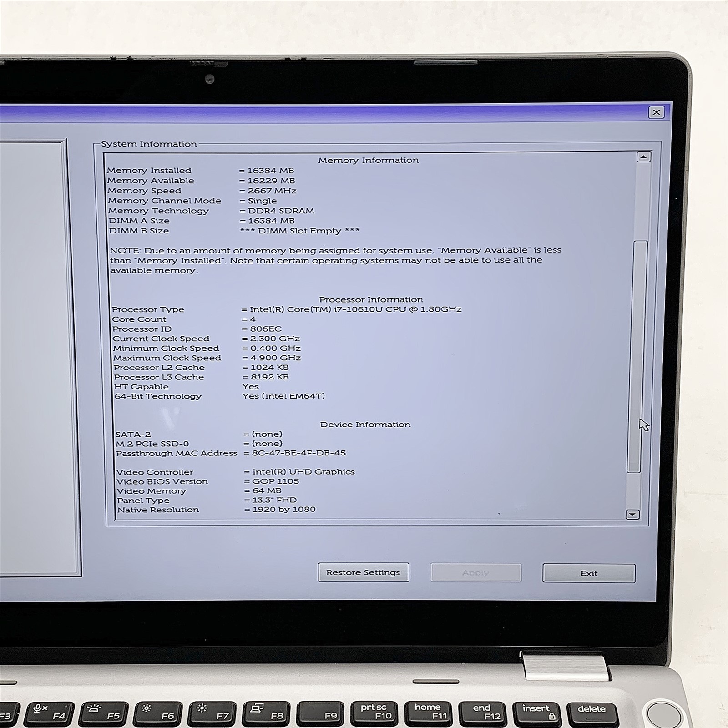
Task: Click the Processor L2 Cache 1024 KB value
Action: [269, 368]
